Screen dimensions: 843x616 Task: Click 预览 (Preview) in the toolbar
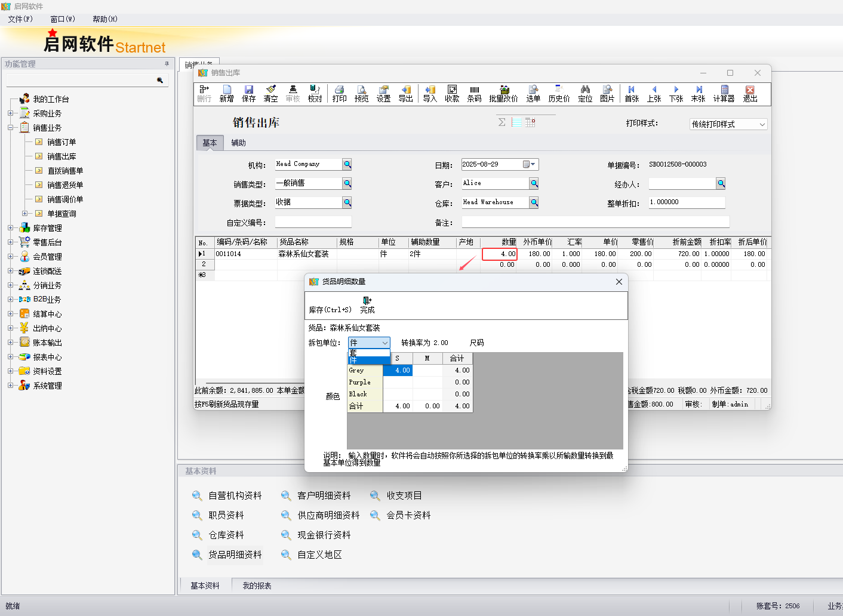coord(361,94)
